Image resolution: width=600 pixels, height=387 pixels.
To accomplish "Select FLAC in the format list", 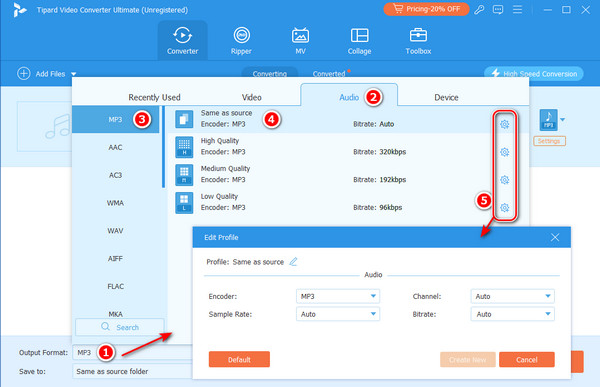I will (x=116, y=286).
